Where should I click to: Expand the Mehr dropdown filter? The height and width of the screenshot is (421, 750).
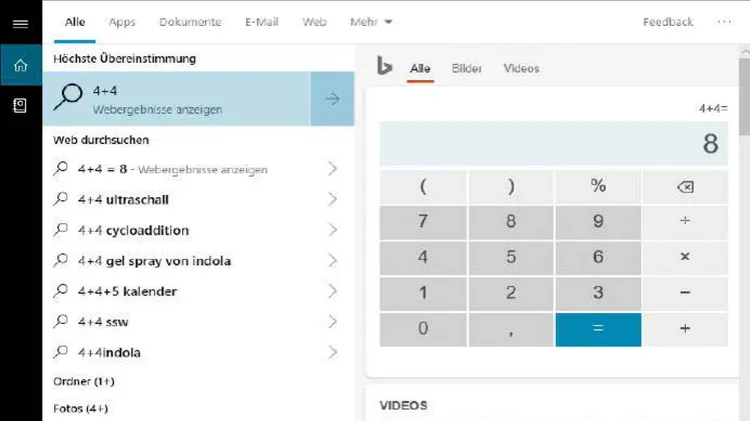(x=371, y=22)
